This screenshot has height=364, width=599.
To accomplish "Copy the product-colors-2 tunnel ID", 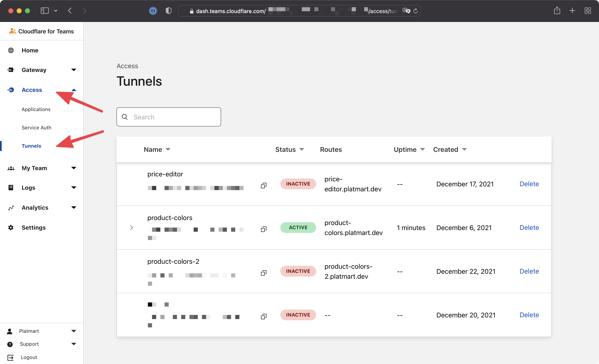I will pos(264,272).
